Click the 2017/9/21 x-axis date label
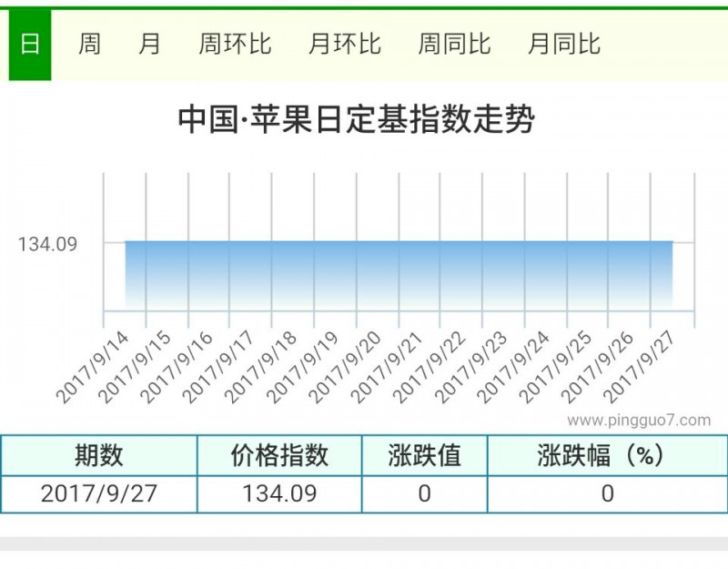This screenshot has width=728, height=569. tap(387, 367)
